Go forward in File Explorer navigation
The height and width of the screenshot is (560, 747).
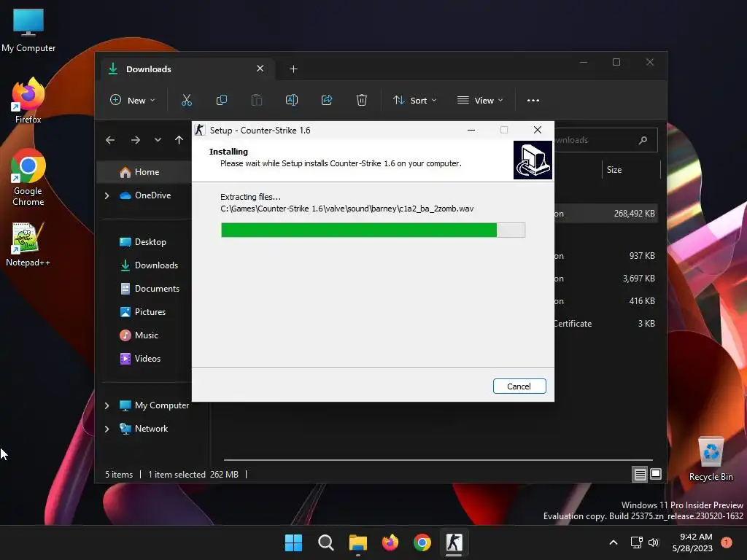pyautogui.click(x=135, y=140)
